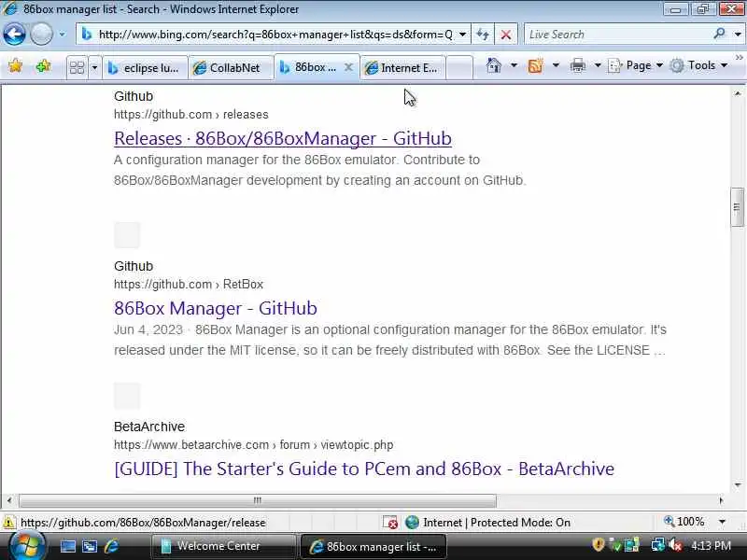
Task: Click the Show Desktop quick launch icon
Action: tap(67, 546)
